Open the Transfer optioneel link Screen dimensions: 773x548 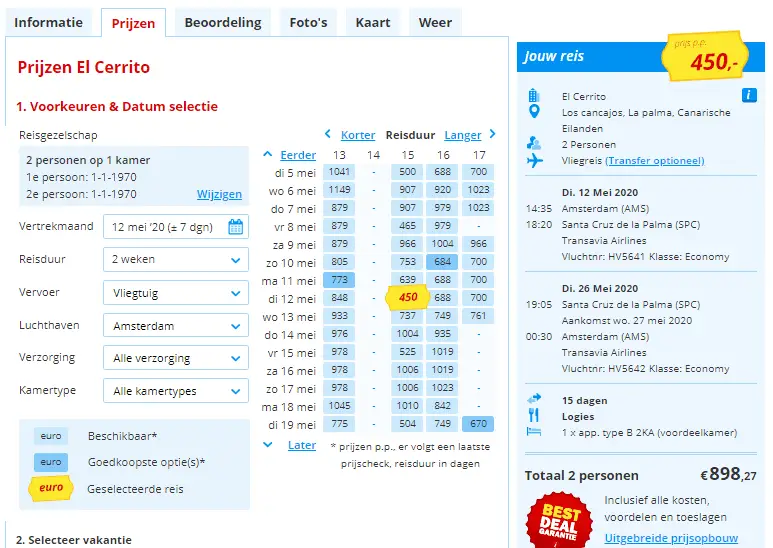point(655,161)
